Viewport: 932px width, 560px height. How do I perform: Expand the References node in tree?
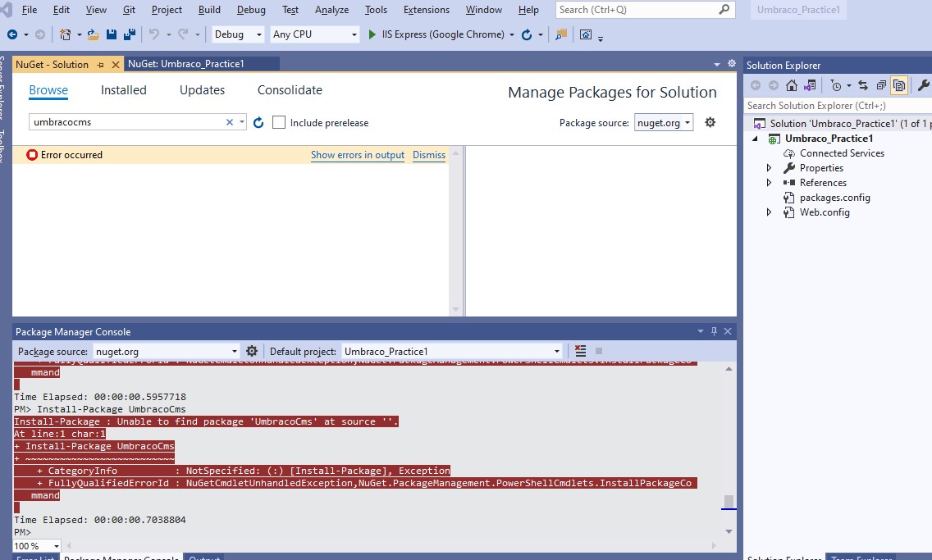(769, 183)
